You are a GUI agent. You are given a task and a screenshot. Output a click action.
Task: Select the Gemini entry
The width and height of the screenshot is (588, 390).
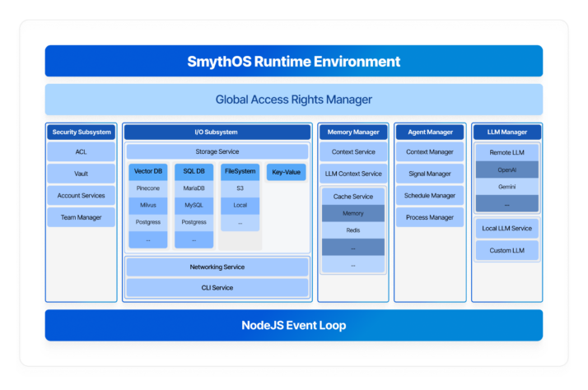pyautogui.click(x=507, y=187)
